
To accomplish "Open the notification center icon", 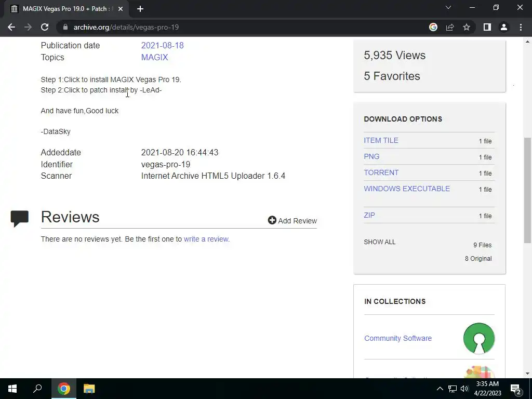I will tap(516, 389).
